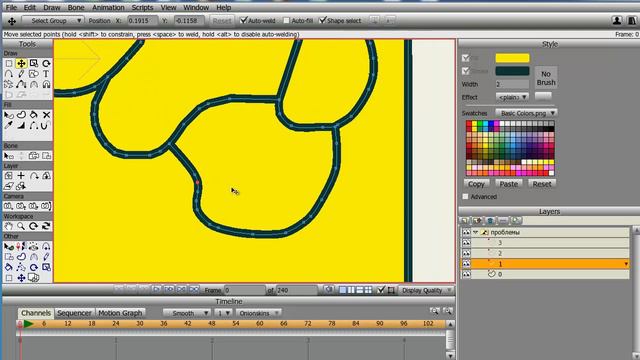
Task: Toggle the Shape select checkbox
Action: (323, 20)
